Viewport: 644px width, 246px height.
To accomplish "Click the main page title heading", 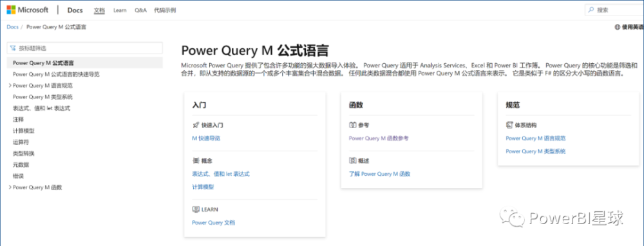I will 254,50.
